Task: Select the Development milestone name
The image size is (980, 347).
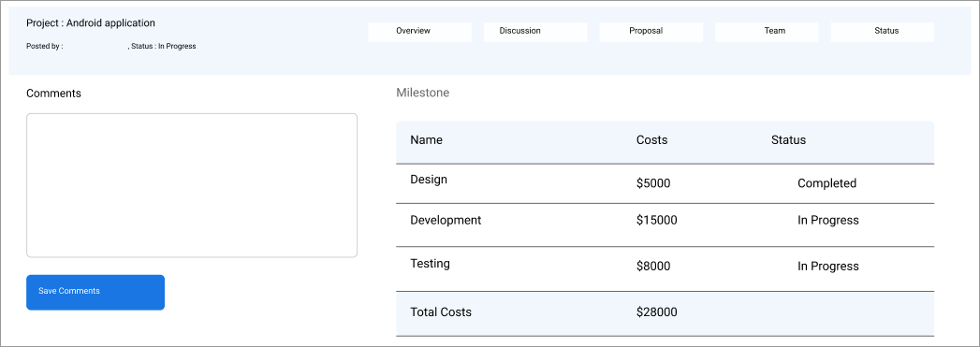Action: click(x=446, y=220)
